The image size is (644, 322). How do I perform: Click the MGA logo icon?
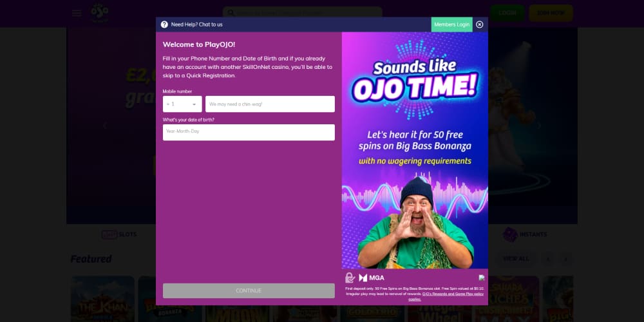pos(372,278)
